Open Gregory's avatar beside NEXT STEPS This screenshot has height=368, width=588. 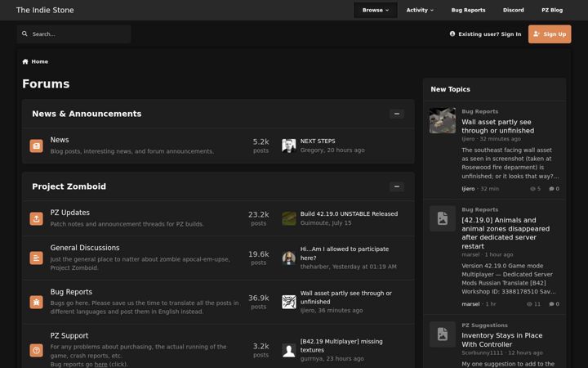(x=289, y=146)
